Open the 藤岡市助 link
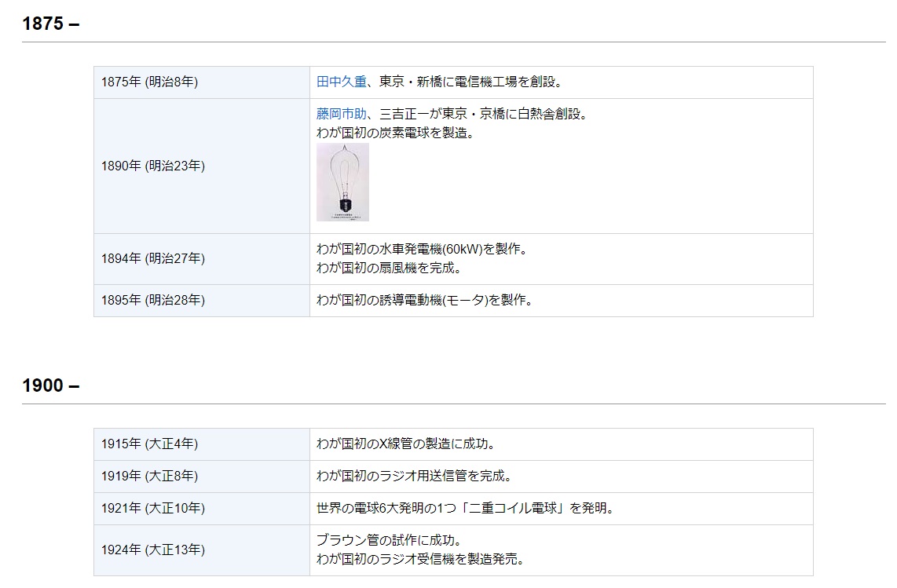 coord(341,114)
